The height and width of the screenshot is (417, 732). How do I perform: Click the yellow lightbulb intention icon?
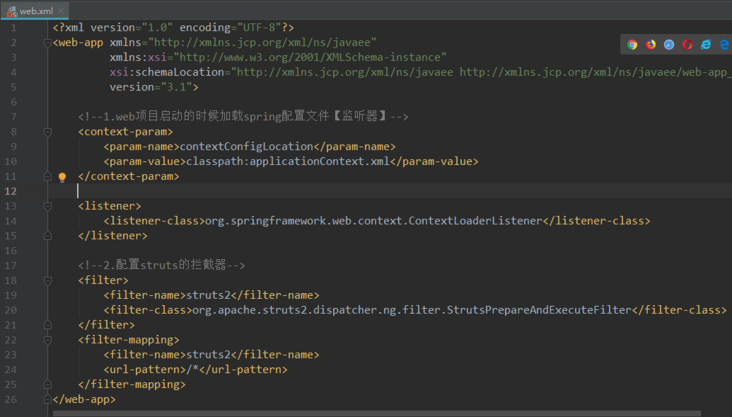point(62,177)
